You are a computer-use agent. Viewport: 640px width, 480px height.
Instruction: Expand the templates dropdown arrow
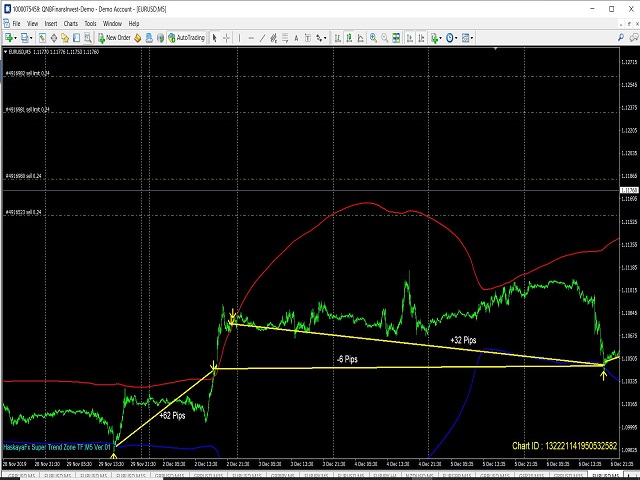click(x=472, y=38)
